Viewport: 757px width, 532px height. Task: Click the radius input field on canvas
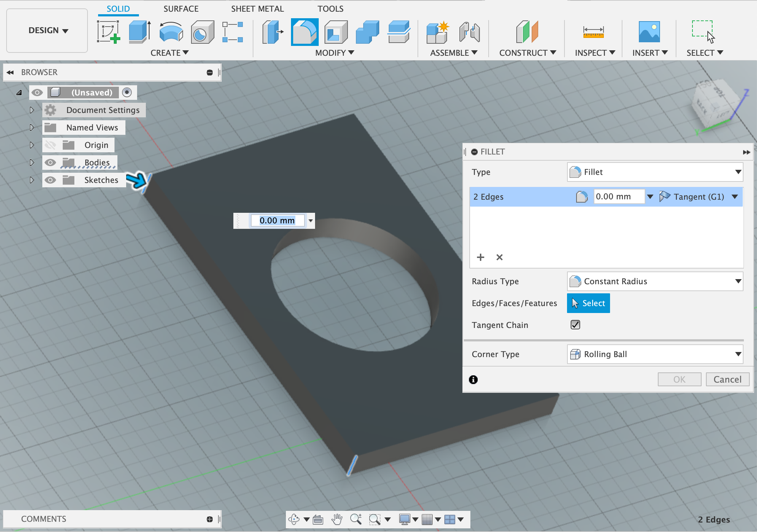pyautogui.click(x=277, y=220)
